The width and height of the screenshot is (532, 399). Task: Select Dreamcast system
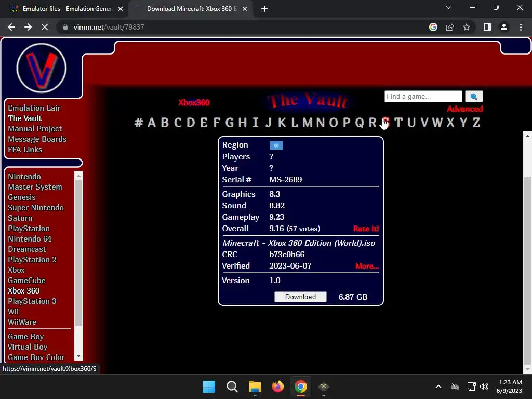[x=27, y=249]
